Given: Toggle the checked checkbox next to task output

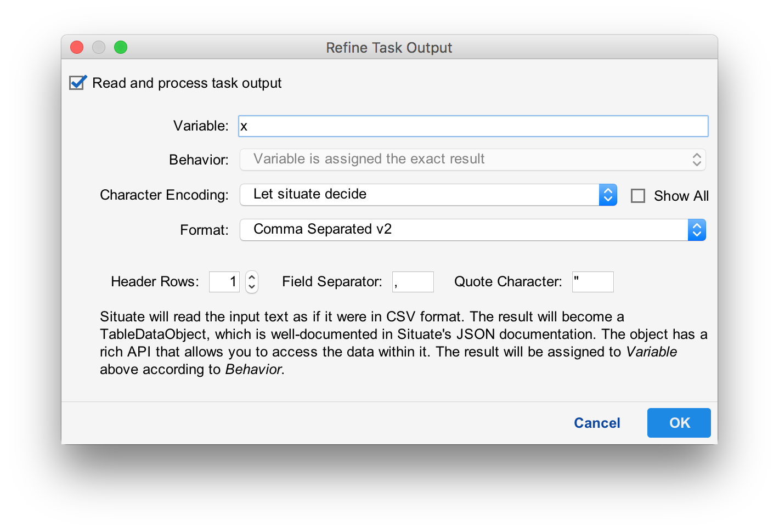Looking at the screenshot, I should [77, 82].
